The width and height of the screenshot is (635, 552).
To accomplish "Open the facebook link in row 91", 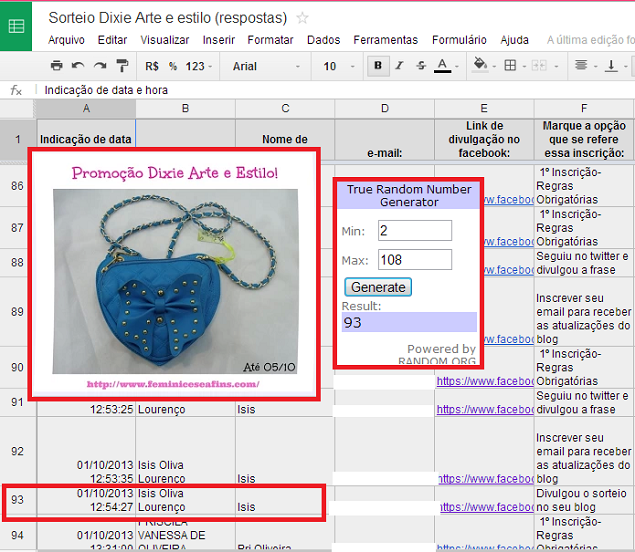I will point(485,409).
